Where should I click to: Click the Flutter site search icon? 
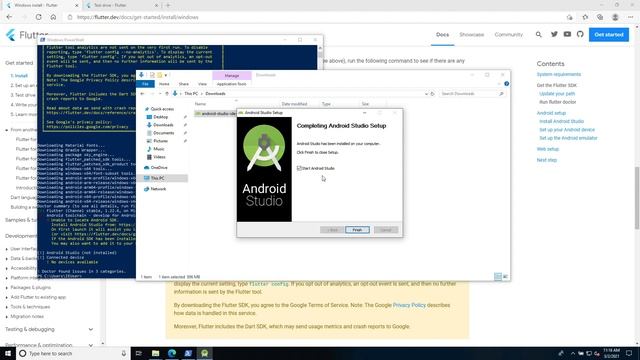(539, 35)
